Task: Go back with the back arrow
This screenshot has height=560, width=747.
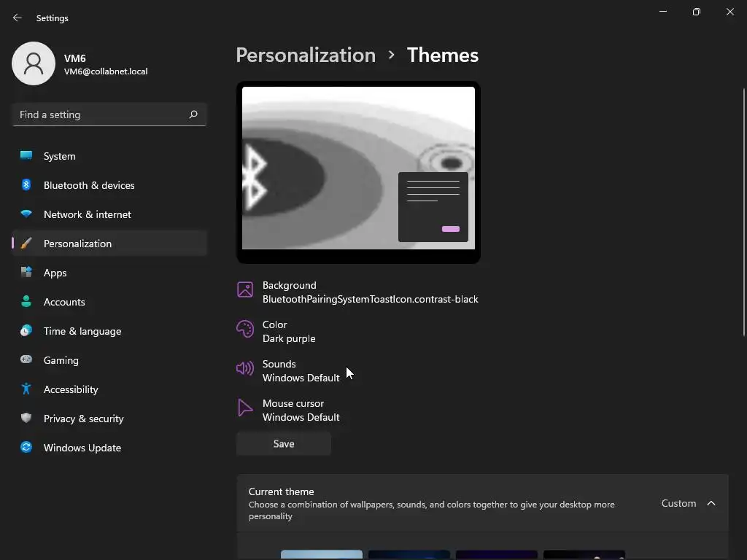Action: point(18,17)
